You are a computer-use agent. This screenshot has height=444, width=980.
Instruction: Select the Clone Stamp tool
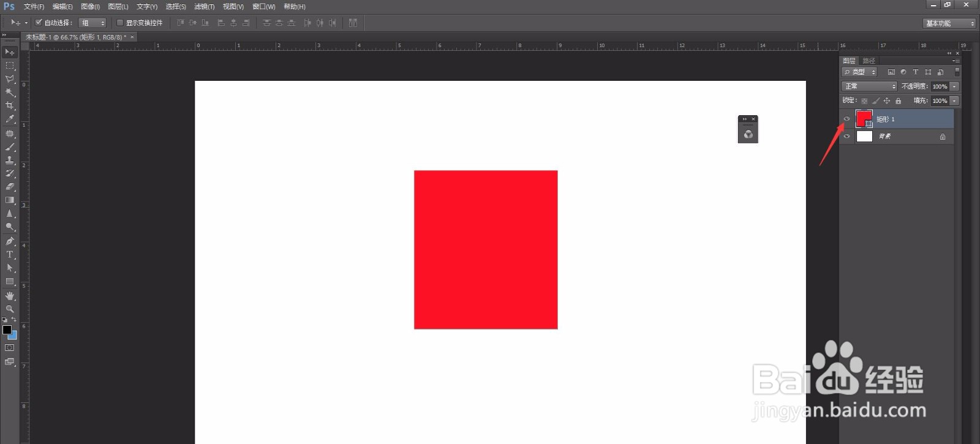9,160
